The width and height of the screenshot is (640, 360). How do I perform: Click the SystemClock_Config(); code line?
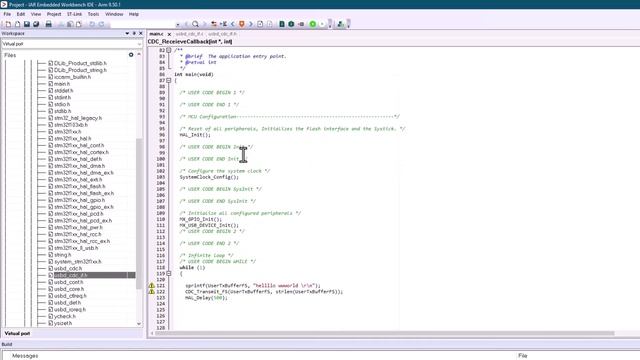pos(209,177)
